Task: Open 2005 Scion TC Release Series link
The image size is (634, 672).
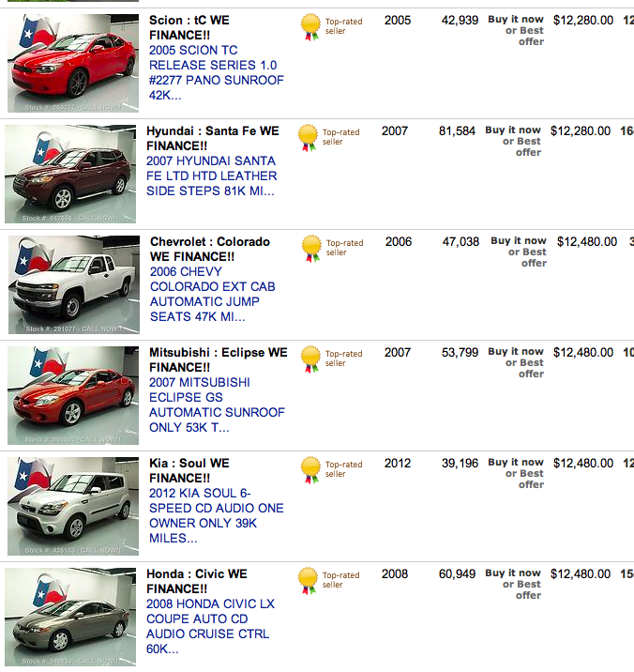Action: pyautogui.click(x=217, y=72)
